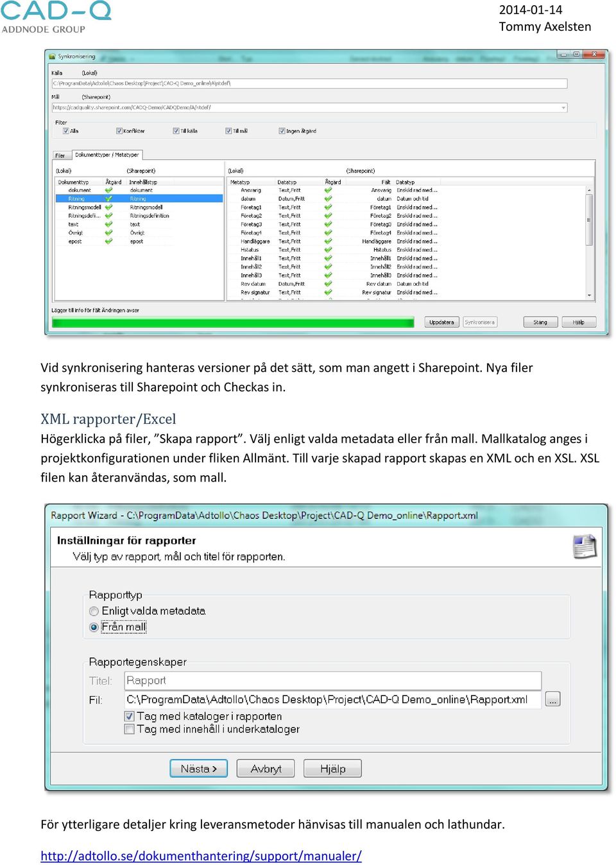Click the green check in the highlighted Ritning row
The height and width of the screenshot is (865, 616).
[x=108, y=198]
